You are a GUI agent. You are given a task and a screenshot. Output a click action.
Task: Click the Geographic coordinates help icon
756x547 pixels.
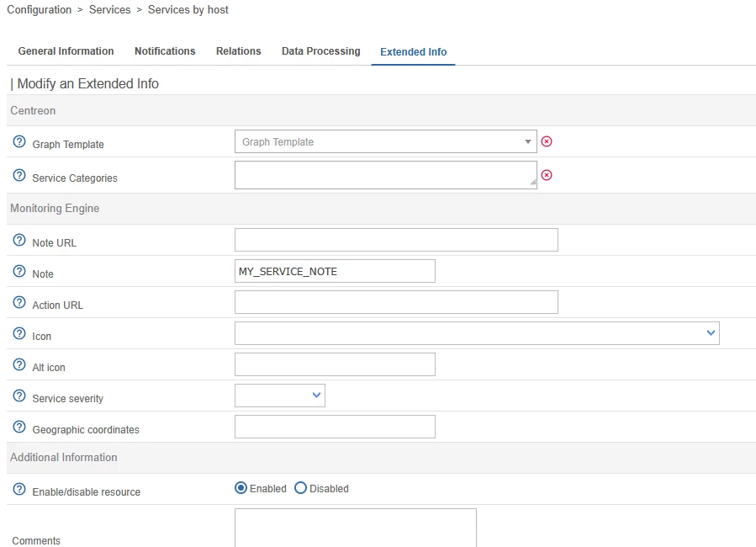pos(19,428)
